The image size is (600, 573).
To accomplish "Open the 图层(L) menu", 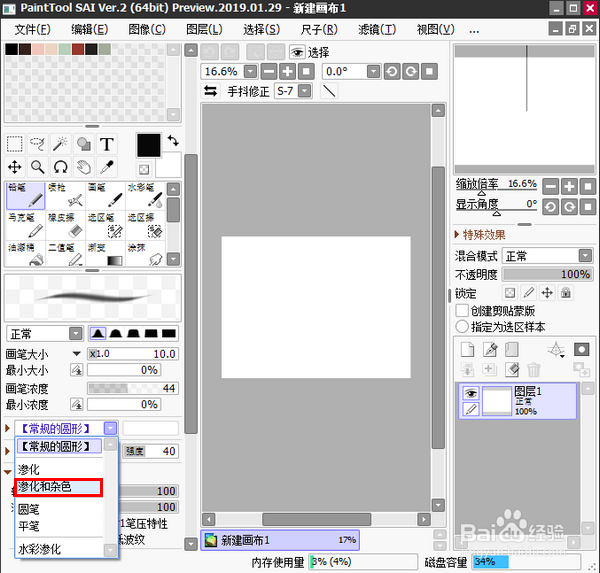I will point(204,29).
